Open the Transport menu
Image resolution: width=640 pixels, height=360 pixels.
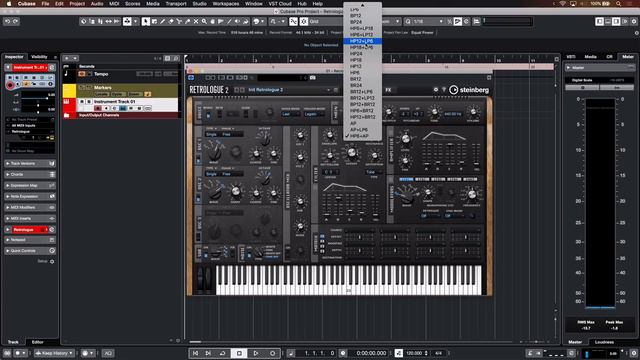point(176,4)
